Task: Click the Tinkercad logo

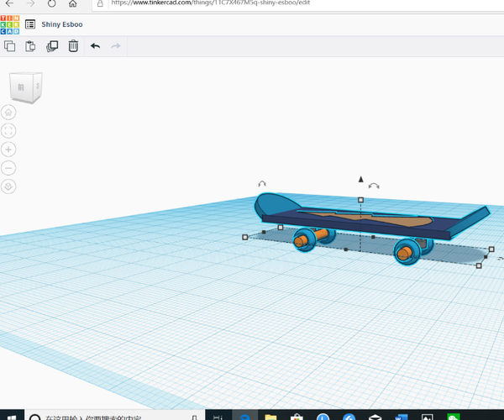Action: pos(9,24)
